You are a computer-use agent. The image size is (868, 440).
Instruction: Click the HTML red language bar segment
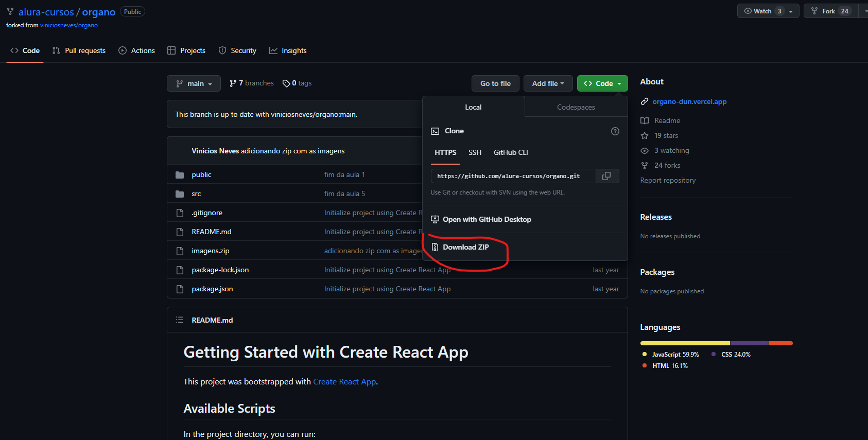coord(780,343)
